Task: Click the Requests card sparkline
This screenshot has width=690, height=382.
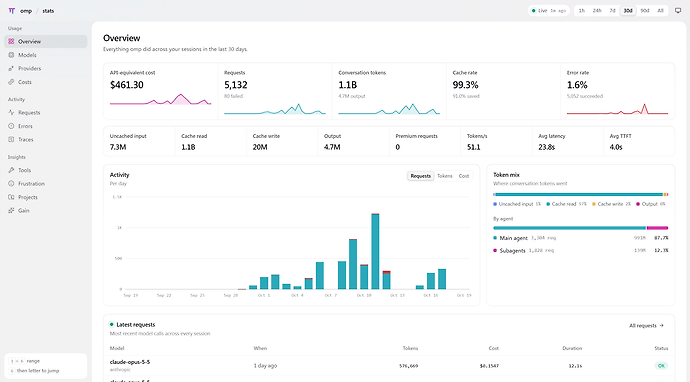Action: click(x=275, y=109)
